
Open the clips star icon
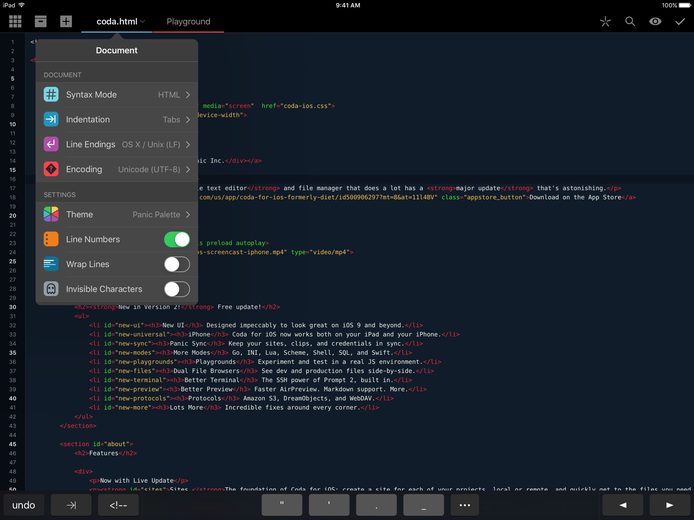(x=605, y=21)
